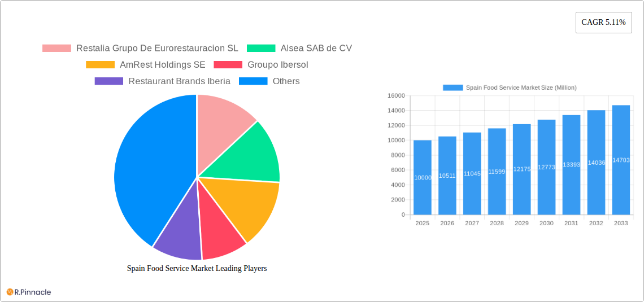Click the 2026 bar labeled 10511
This screenshot has width=644, height=302.
tap(447, 176)
